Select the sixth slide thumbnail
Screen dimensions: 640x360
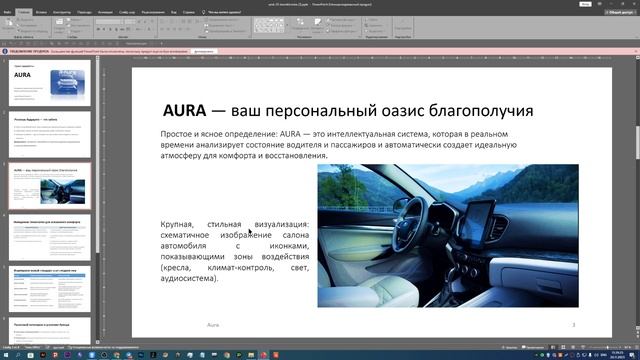[50, 331]
